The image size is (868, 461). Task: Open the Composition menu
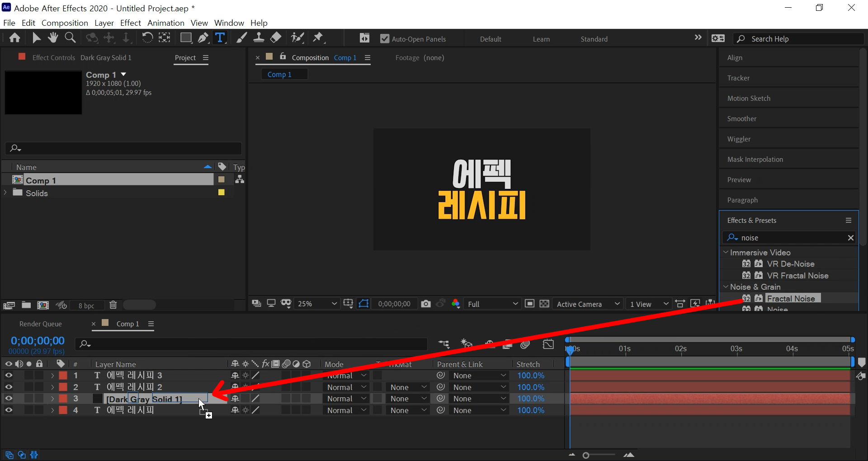(x=65, y=23)
